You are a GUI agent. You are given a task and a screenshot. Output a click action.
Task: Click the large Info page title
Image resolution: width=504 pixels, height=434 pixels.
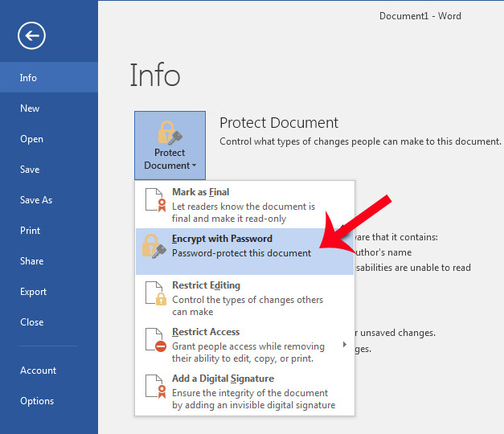(x=155, y=76)
